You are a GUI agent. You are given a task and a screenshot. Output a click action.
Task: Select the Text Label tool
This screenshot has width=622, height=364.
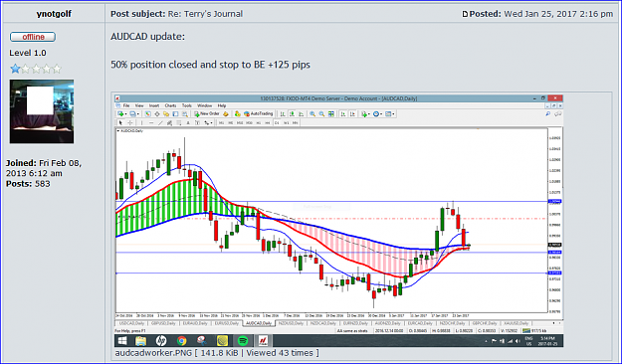(x=197, y=123)
